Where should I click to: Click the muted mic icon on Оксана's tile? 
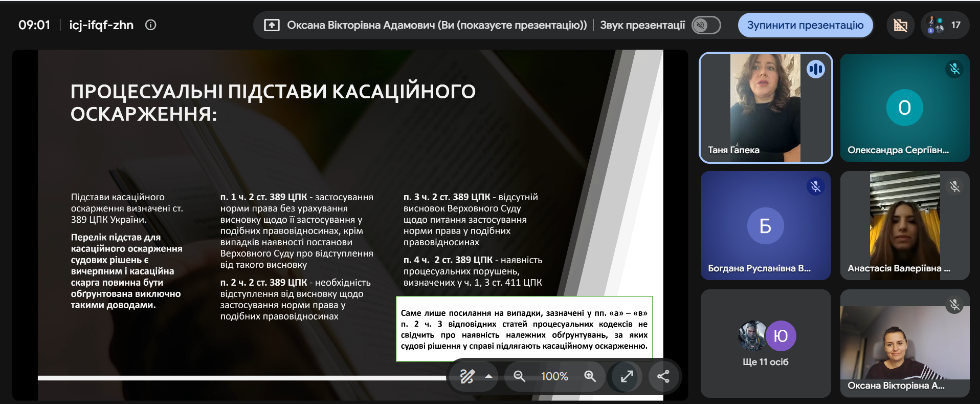(954, 305)
